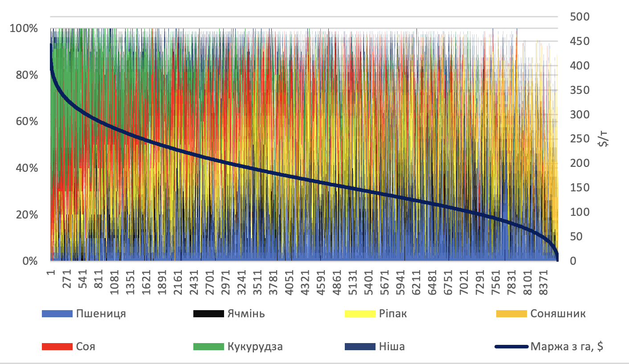Click the 4051 label on the horizontal axis
The height and width of the screenshot is (364, 629).
click(290, 282)
